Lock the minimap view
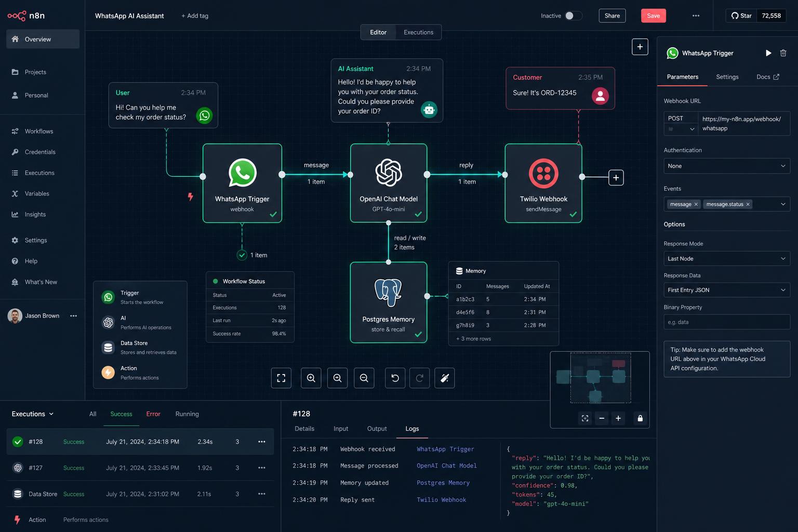This screenshot has width=798, height=532. tap(640, 418)
